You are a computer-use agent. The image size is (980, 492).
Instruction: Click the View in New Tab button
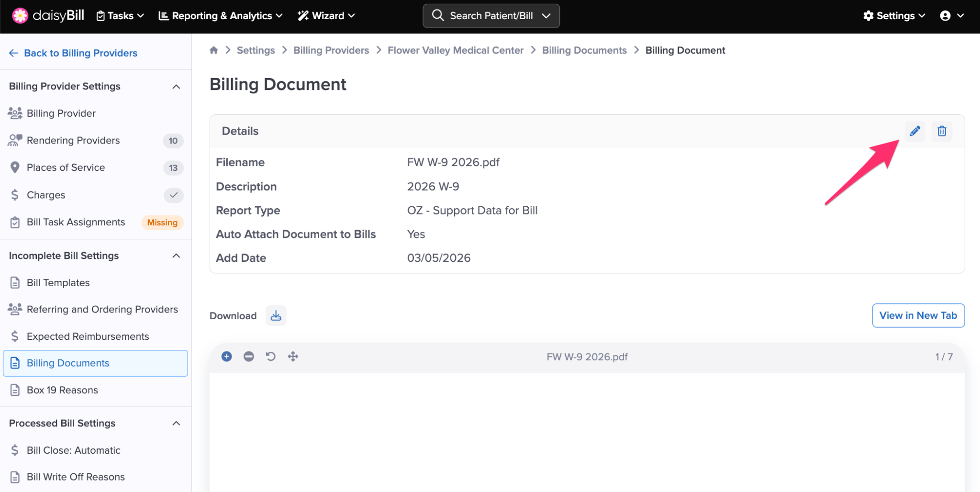(918, 315)
